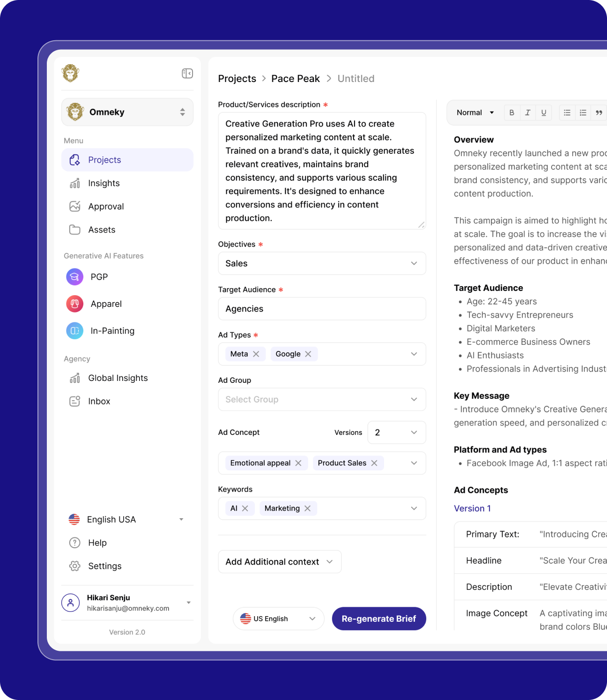This screenshot has height=700, width=607.
Task: Expand the Ad Types dropdown
Action: coord(414,354)
